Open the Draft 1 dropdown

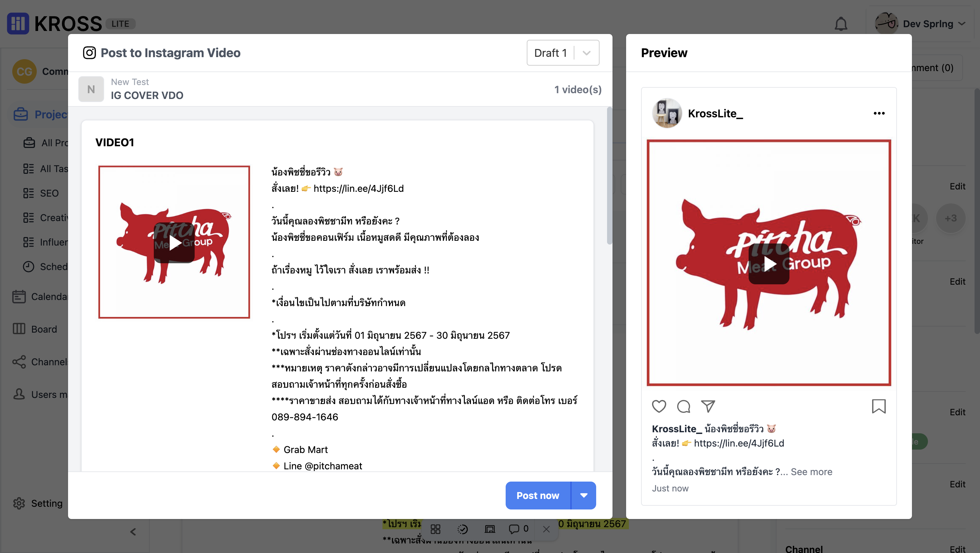563,52
